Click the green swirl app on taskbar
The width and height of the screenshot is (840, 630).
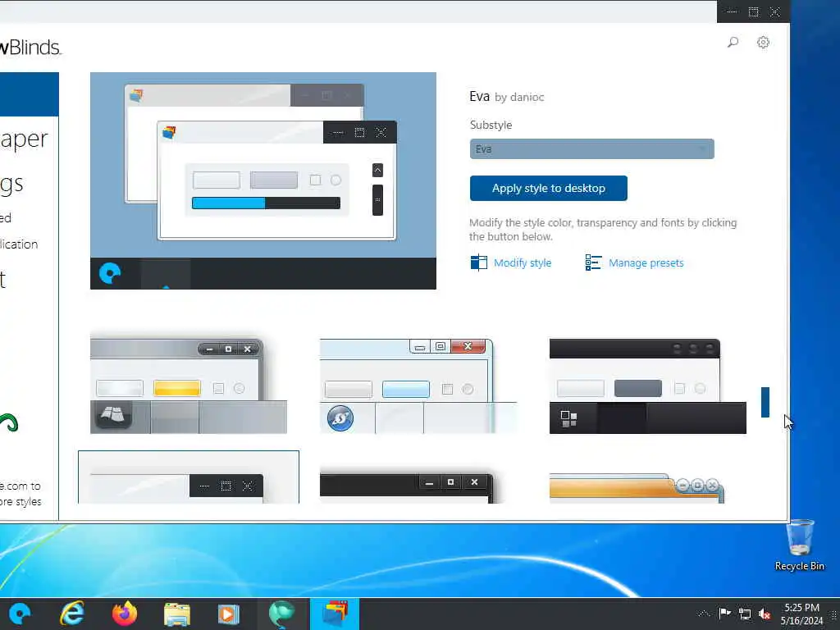click(x=282, y=614)
